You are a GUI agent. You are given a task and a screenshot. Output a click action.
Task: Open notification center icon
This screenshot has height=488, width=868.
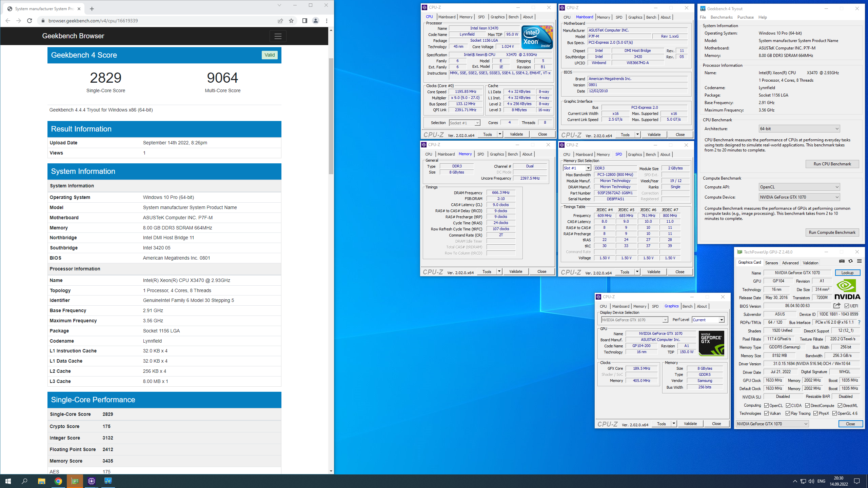click(x=857, y=481)
